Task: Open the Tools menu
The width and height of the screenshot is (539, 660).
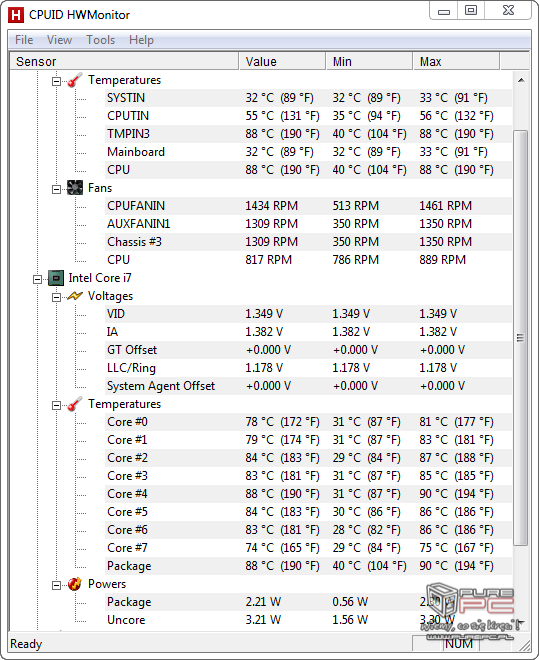Action: [x=101, y=40]
